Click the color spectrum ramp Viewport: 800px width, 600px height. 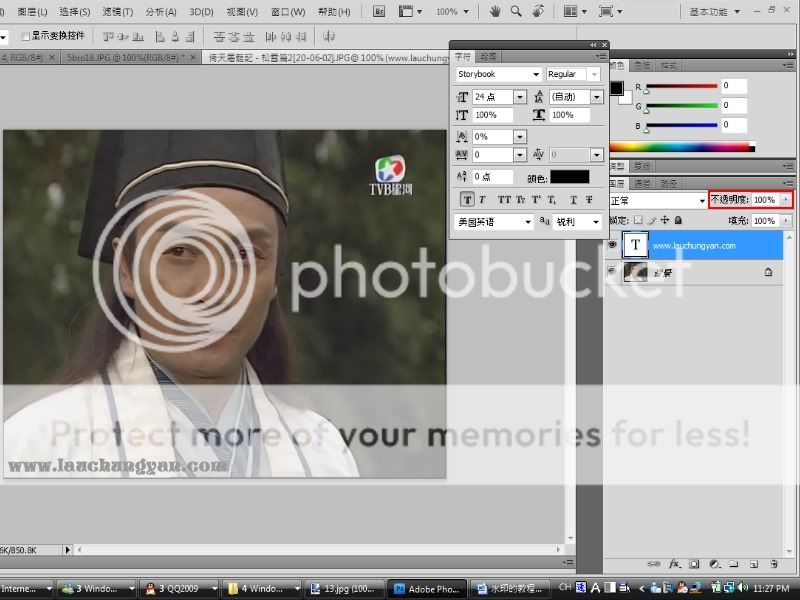click(x=682, y=147)
